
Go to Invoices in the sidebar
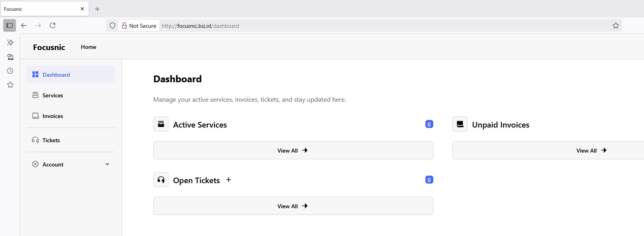click(52, 116)
